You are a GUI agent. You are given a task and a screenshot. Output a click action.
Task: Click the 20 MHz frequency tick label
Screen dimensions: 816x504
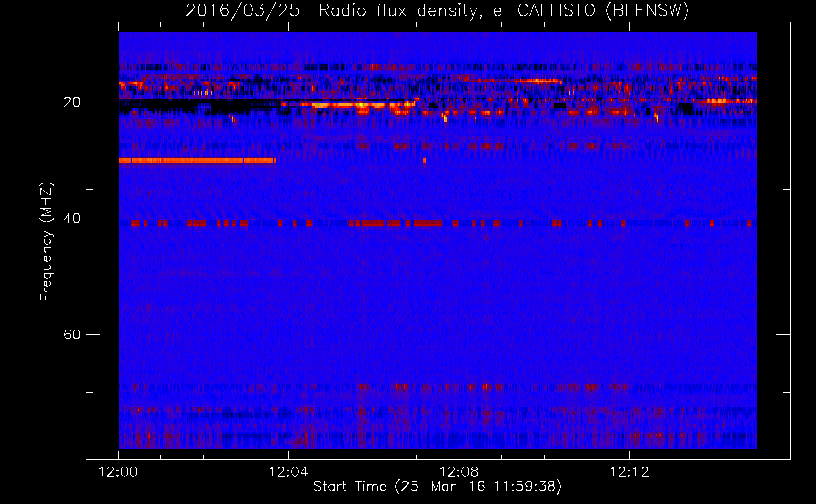(x=72, y=102)
